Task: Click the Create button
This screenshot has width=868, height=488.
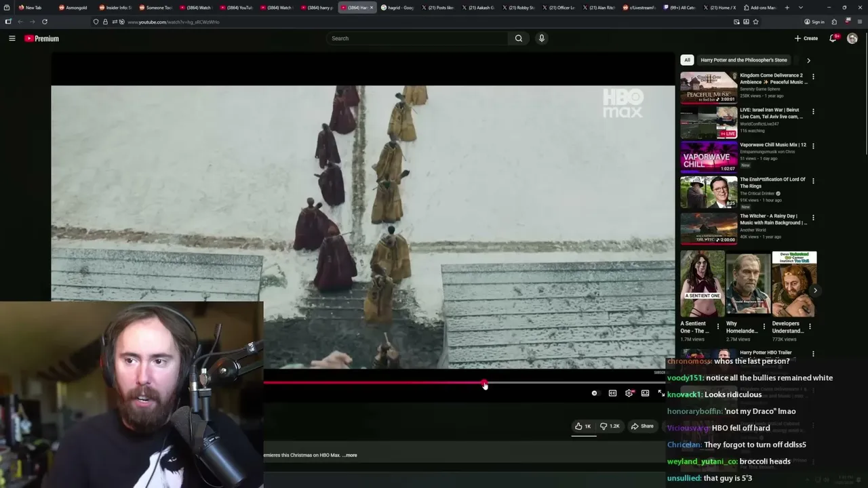Action: (x=806, y=39)
